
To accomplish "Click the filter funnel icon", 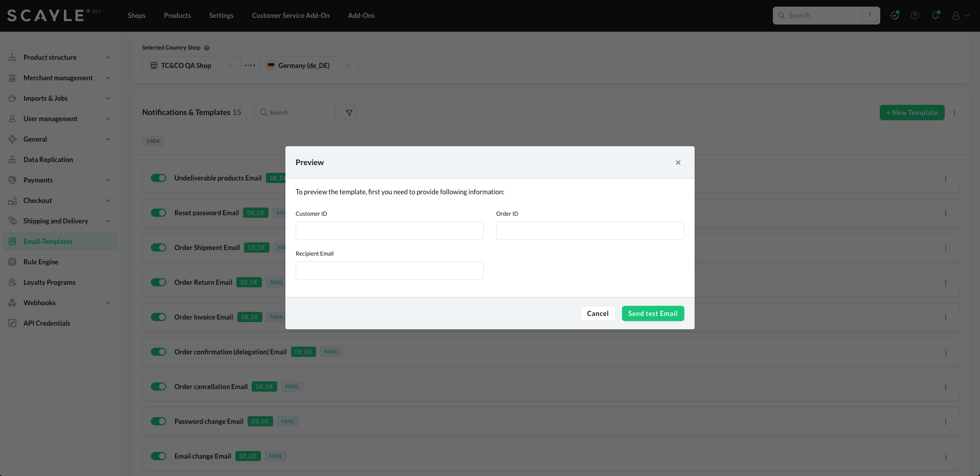I will (x=349, y=112).
